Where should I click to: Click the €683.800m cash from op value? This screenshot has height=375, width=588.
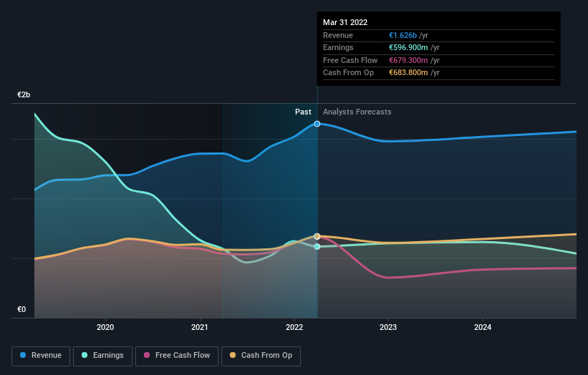pos(408,73)
